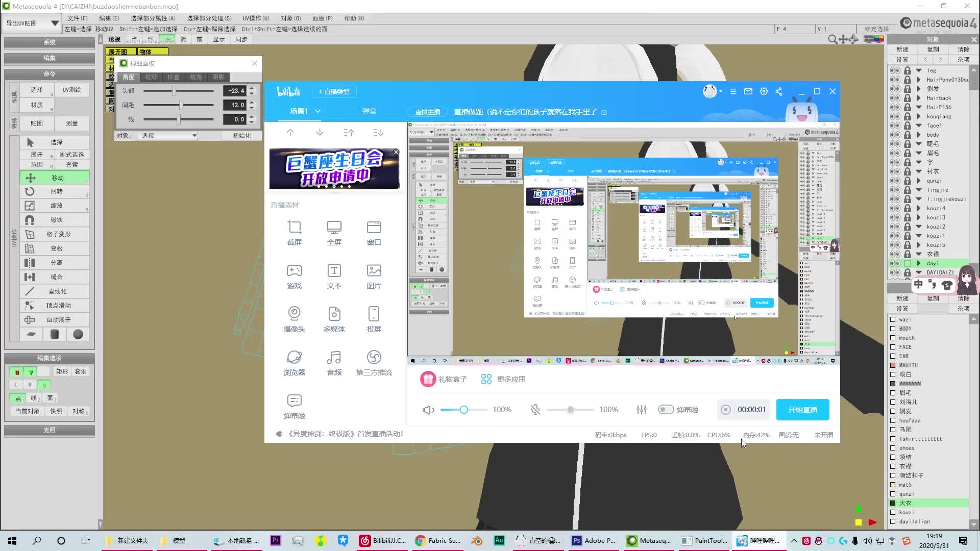Image resolution: width=980 pixels, height=551 pixels.
Task: Select the 回转 (Rotate) tool
Action: (x=55, y=191)
